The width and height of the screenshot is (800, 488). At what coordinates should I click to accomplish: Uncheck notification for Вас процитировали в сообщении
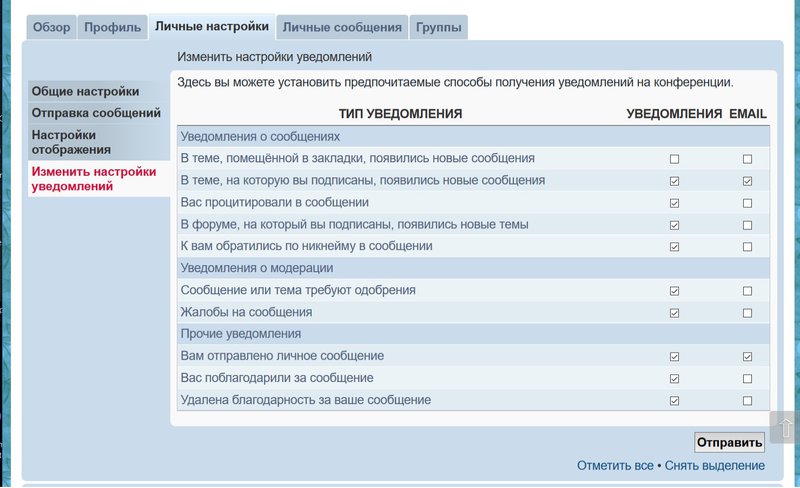click(674, 203)
